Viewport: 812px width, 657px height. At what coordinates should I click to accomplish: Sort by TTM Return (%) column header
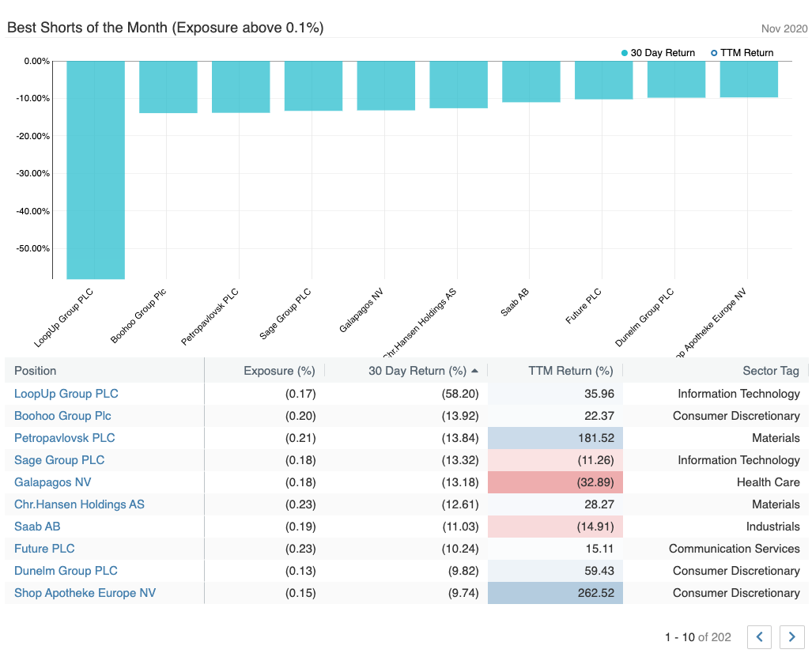tap(571, 371)
